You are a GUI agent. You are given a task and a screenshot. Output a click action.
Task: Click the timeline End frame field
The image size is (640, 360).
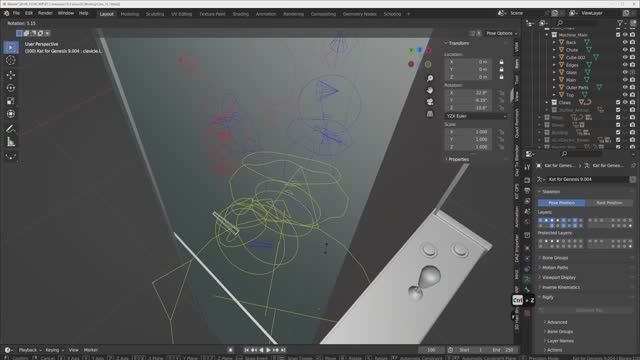(x=503, y=350)
